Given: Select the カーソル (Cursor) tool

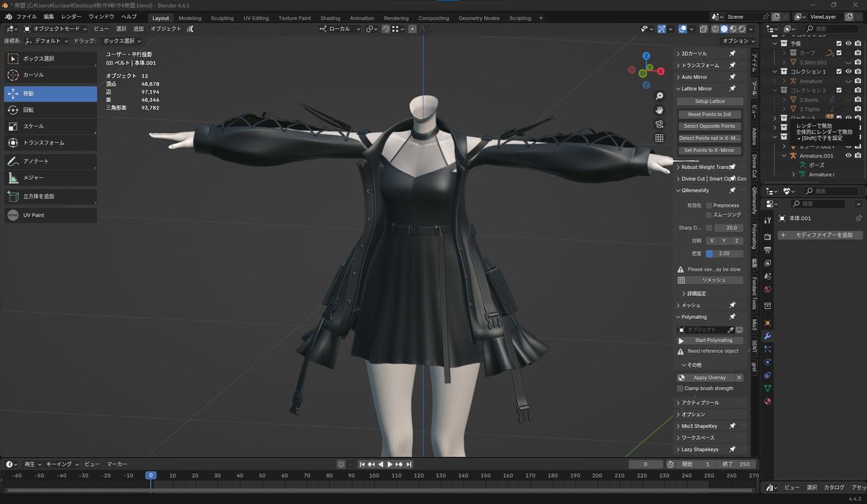Looking at the screenshot, I should pyautogui.click(x=50, y=75).
